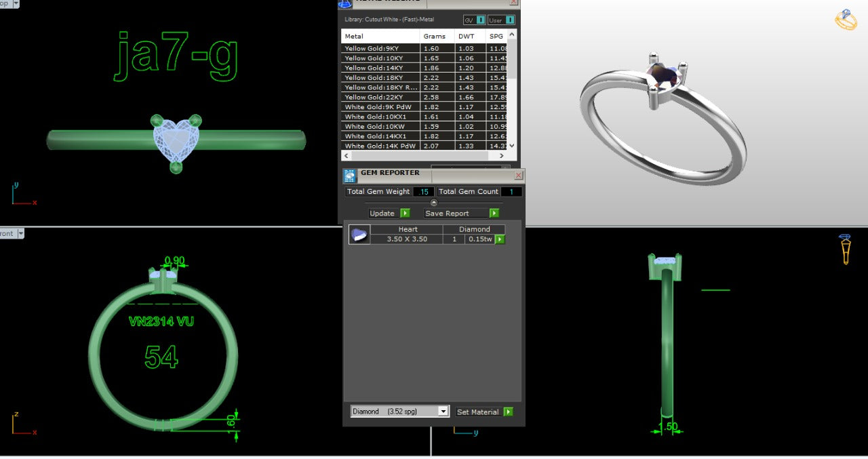Click the DWT column header
The width and height of the screenshot is (868, 459).
[471, 36]
